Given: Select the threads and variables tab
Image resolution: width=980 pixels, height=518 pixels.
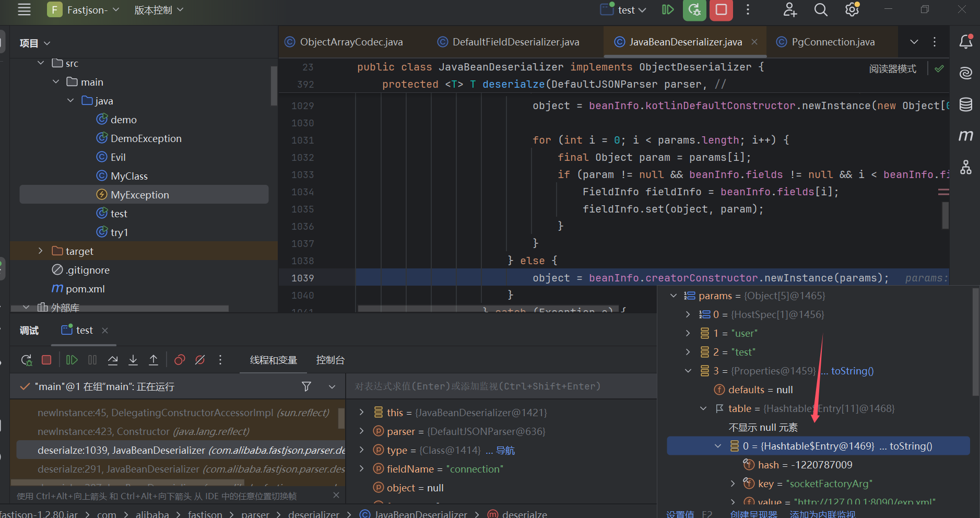Looking at the screenshot, I should pyautogui.click(x=274, y=360).
